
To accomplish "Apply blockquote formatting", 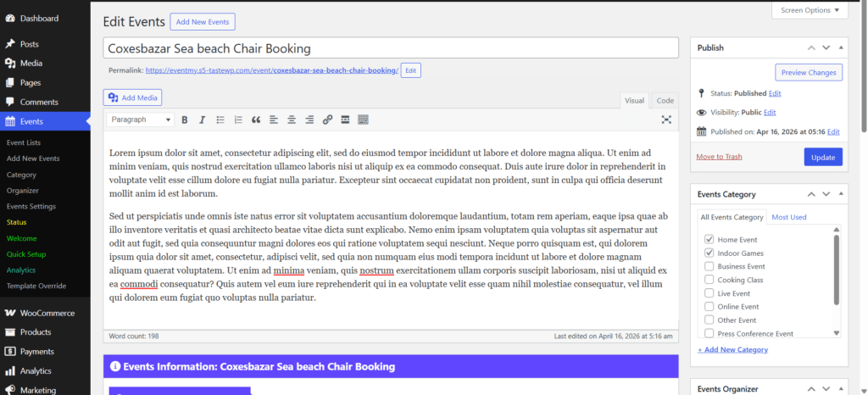I will pos(256,120).
